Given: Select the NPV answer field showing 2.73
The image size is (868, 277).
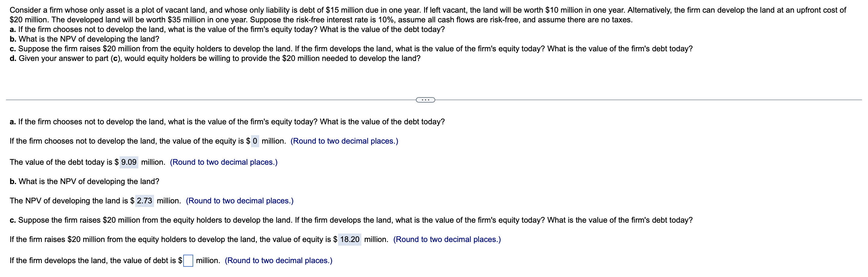Looking at the screenshot, I should 145,200.
